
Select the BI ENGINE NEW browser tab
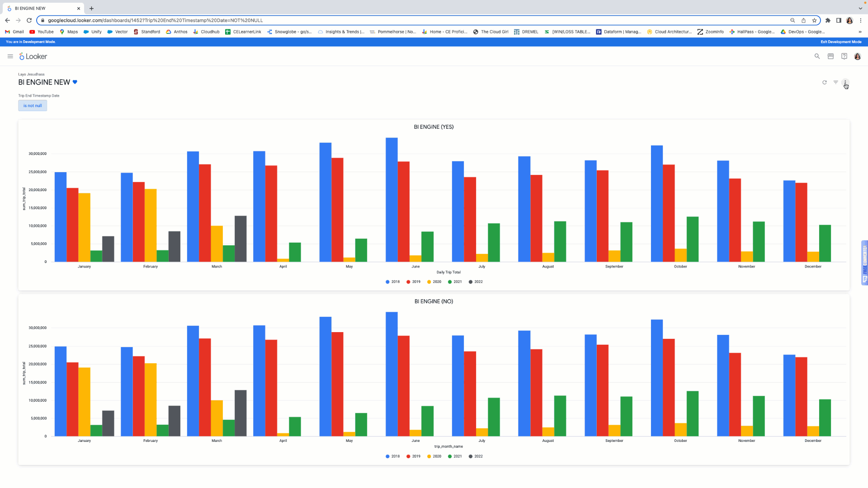pos(43,8)
